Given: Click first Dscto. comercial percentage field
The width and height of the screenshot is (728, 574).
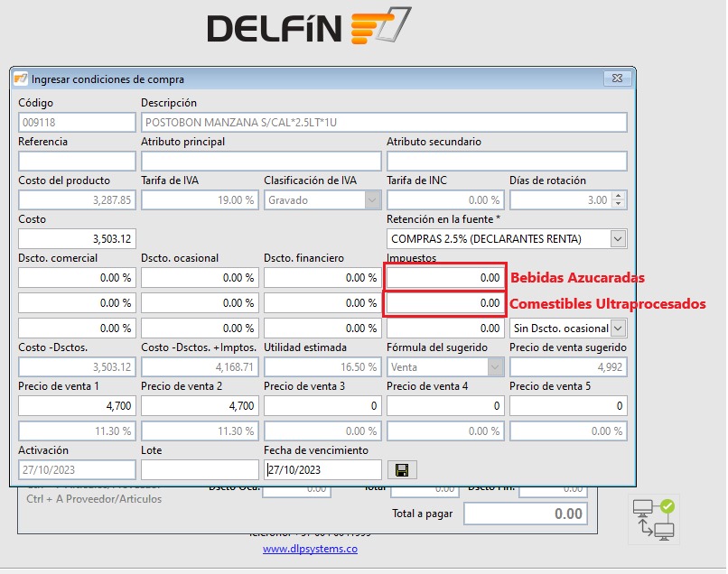Looking at the screenshot, I should click(77, 277).
